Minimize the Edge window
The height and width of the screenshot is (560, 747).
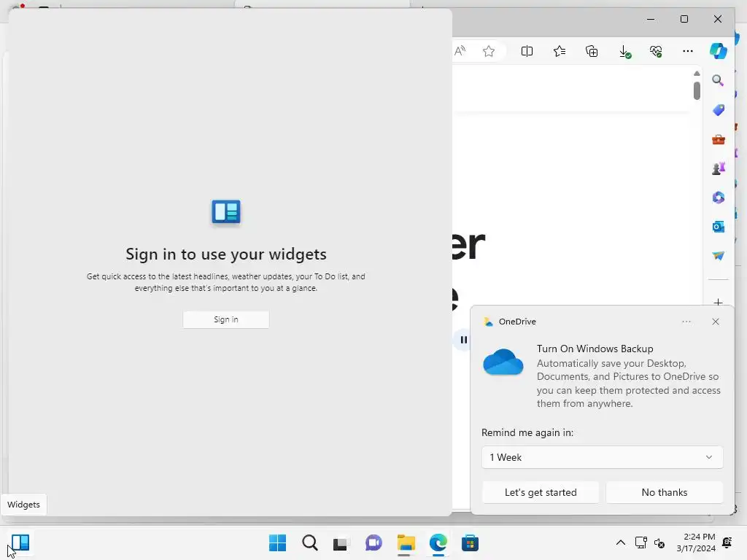[651, 19]
